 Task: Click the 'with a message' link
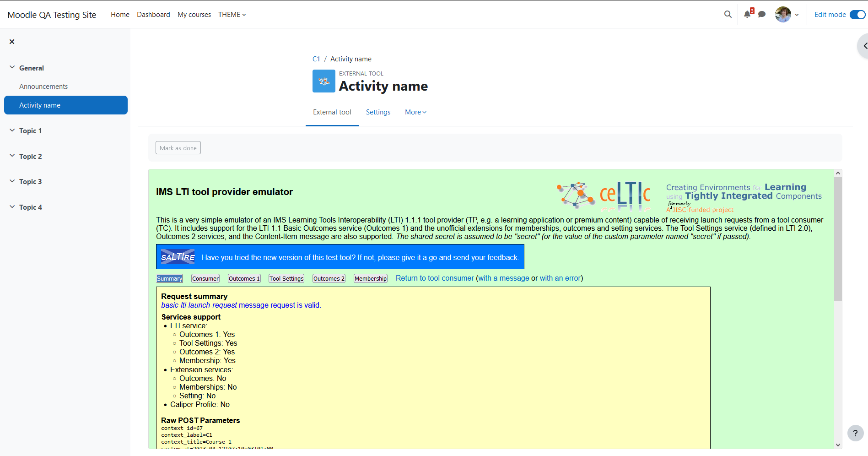(x=504, y=278)
